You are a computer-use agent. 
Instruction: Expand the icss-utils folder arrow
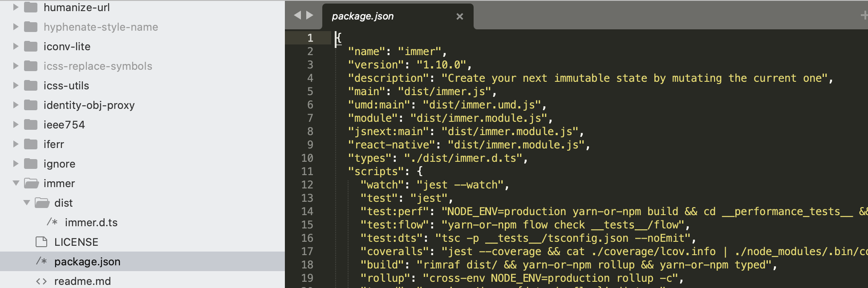16,85
